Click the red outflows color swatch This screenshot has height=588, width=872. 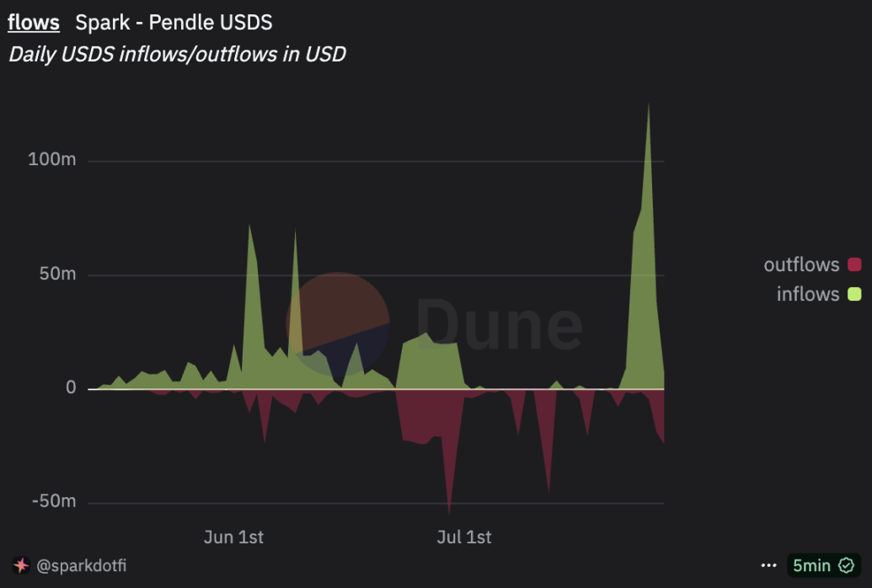[854, 265]
